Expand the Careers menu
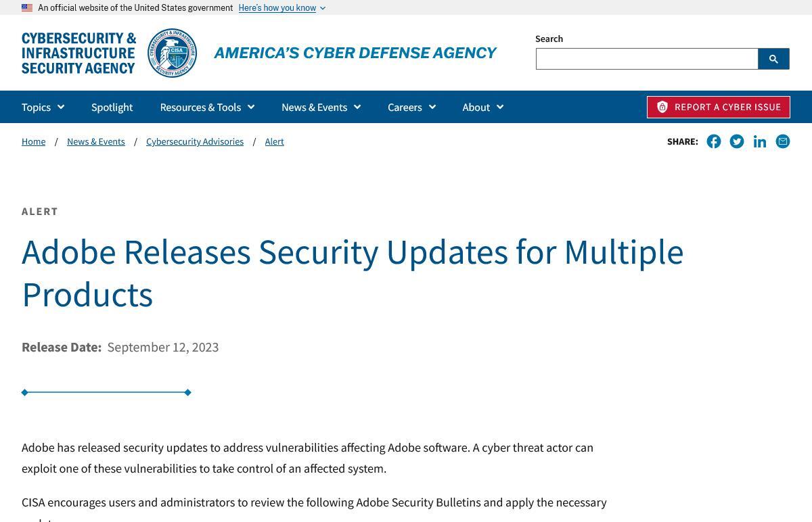 [x=411, y=107]
